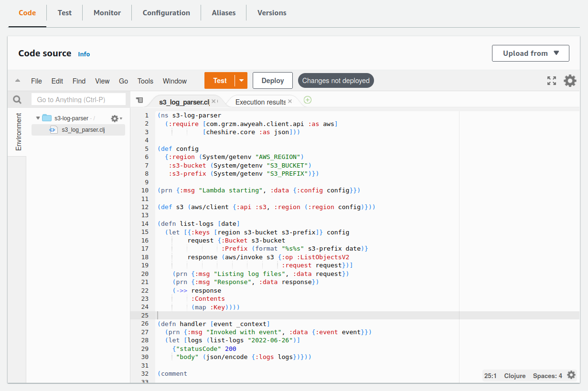Screen dimensions: 588x391
Task: Click the Info link beside Code source
Action: coord(84,54)
